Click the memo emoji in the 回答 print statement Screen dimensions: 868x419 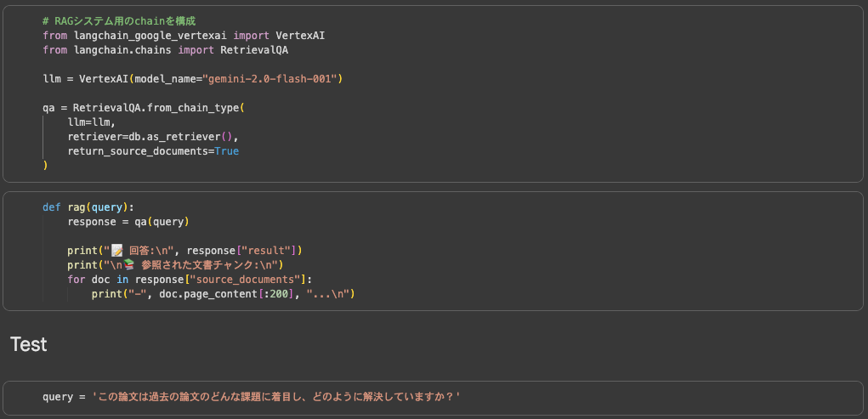pos(117,251)
